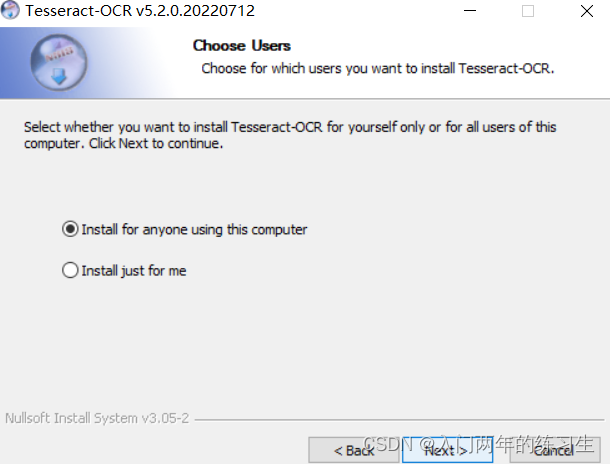
Task: Minimize the Tesseract-OCR installer window
Action: pyautogui.click(x=470, y=11)
